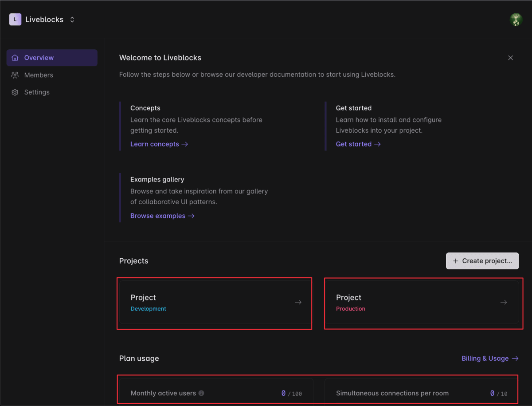The height and width of the screenshot is (406, 532).
Task: Click the Settings gear icon
Action: click(15, 92)
